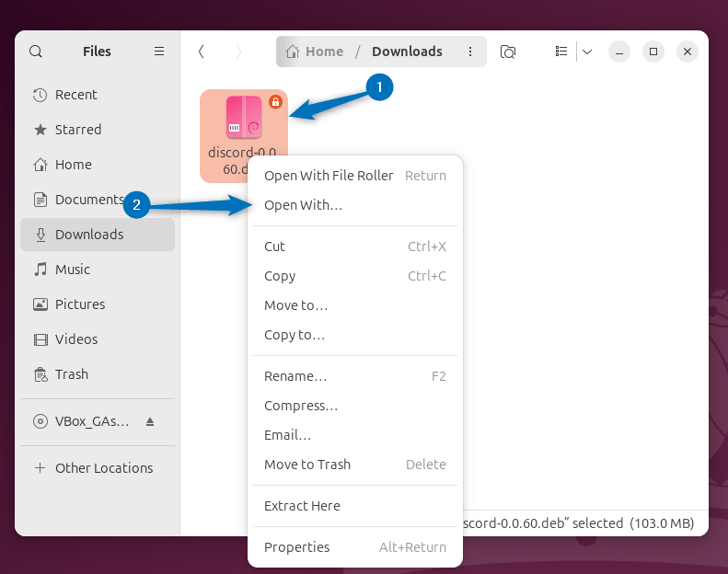Select Rename… in context menu
Image resolution: width=728 pixels, height=574 pixels.
(x=355, y=376)
